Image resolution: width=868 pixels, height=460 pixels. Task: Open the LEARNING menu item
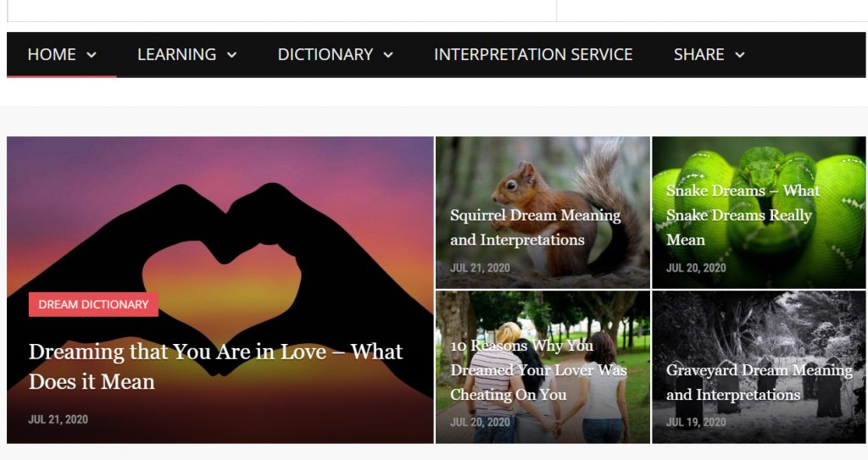[176, 54]
